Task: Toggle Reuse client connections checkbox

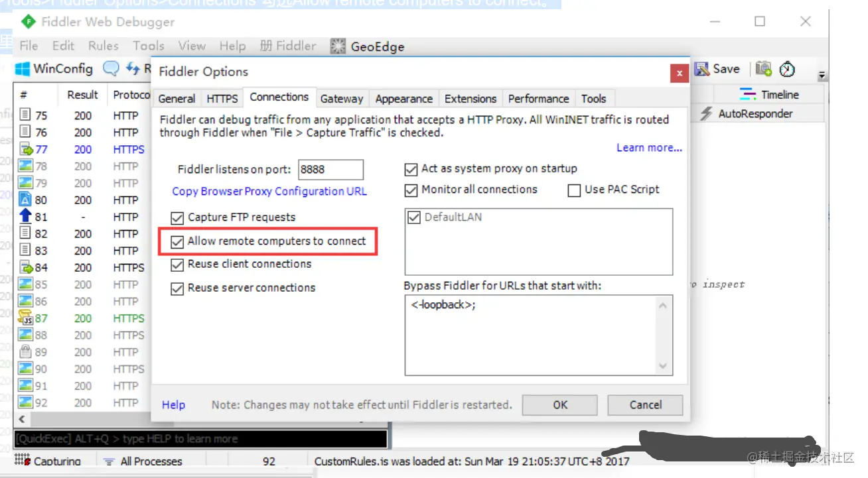Action: [177, 265]
